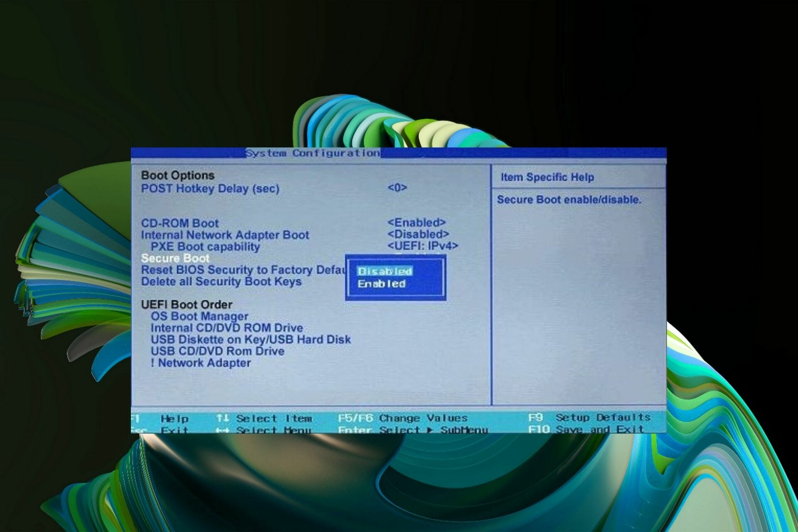Click the Select Menu arrows hint

(x=264, y=430)
